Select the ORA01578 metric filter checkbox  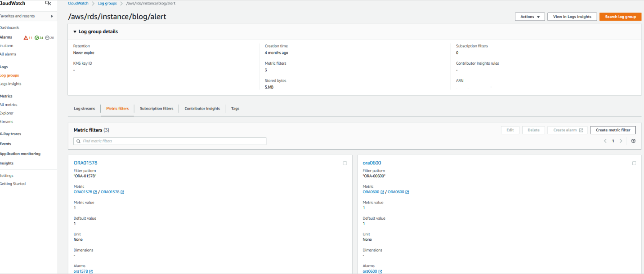345,163
